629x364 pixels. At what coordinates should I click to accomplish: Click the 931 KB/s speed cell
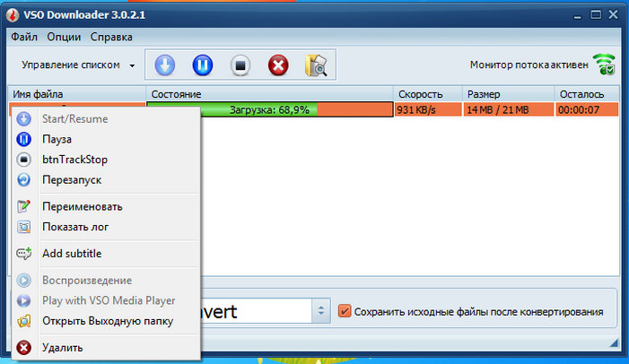[x=428, y=109]
